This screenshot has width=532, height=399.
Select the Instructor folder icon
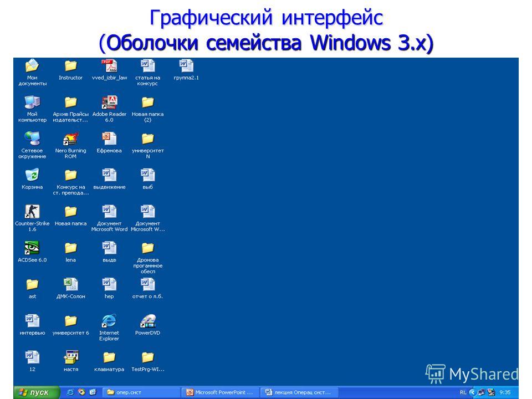click(70, 66)
